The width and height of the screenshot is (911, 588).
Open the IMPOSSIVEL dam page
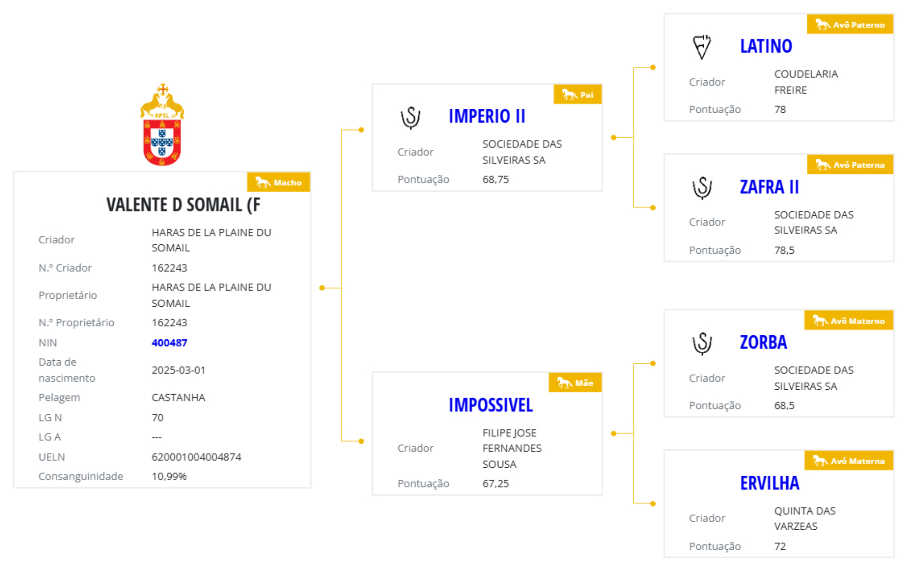point(490,405)
